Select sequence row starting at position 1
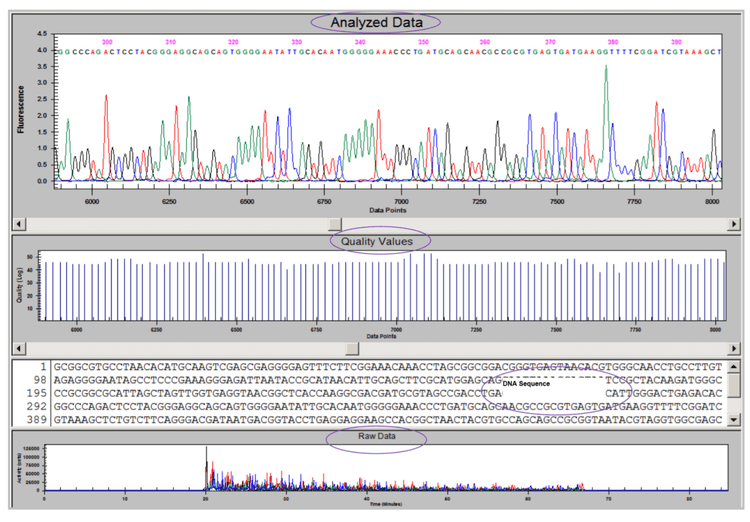Viewport: 750px width, 522px height. (x=380, y=366)
